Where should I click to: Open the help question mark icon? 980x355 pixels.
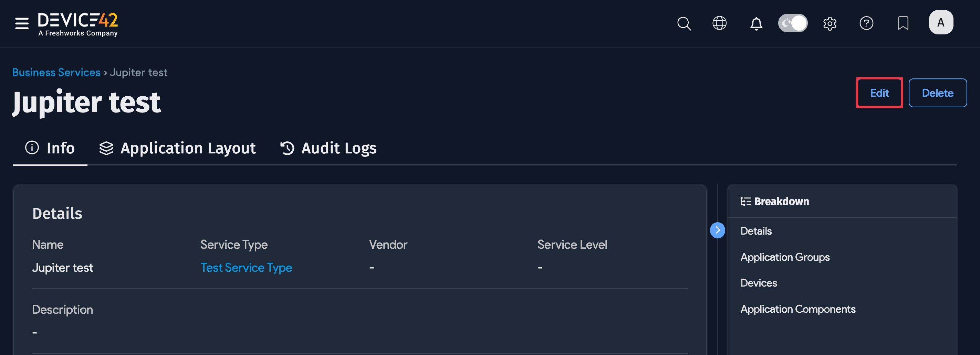[x=867, y=23]
